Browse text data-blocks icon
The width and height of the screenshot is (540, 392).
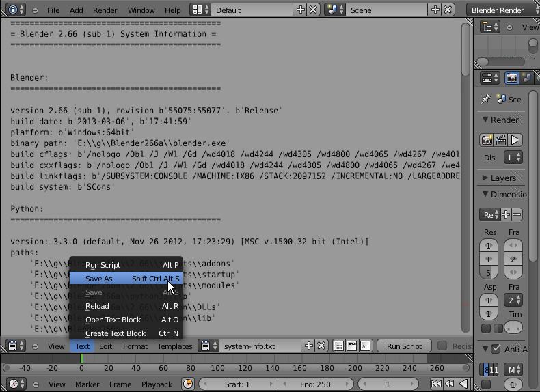[209, 346]
